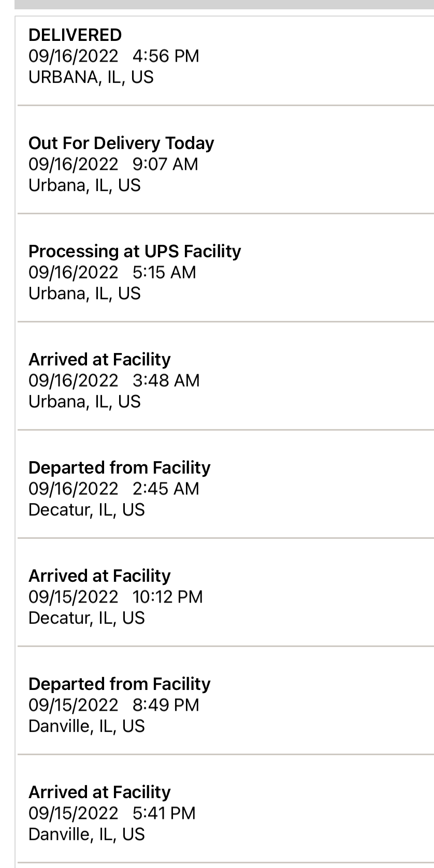Select Decatur location under 10:12 PM arrival
This screenshot has height=868, width=434.
86,618
